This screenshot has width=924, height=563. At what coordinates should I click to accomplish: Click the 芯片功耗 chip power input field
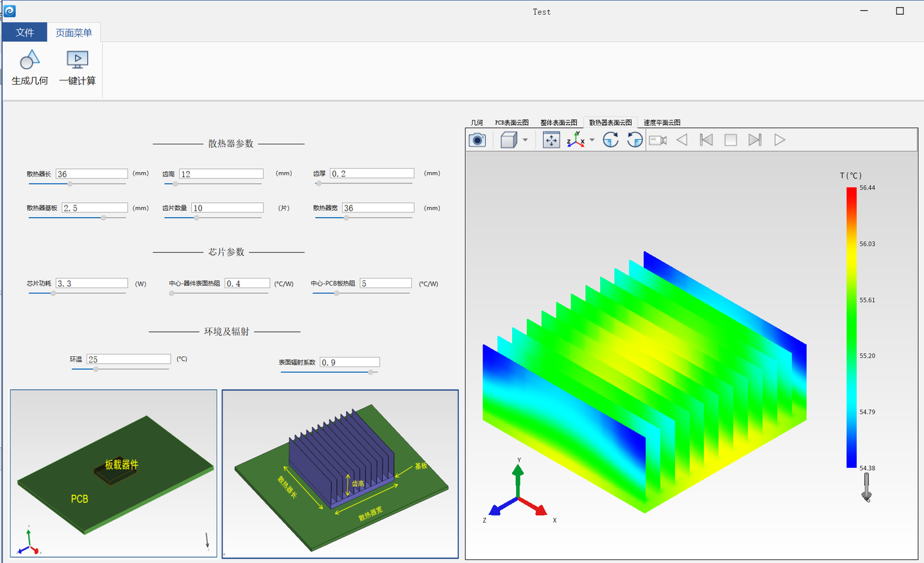point(92,283)
